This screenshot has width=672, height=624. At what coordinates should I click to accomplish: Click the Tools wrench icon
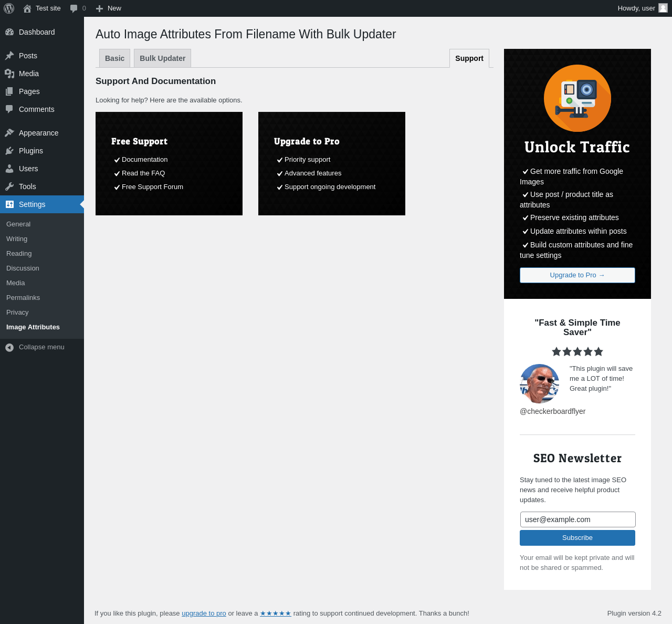9,186
